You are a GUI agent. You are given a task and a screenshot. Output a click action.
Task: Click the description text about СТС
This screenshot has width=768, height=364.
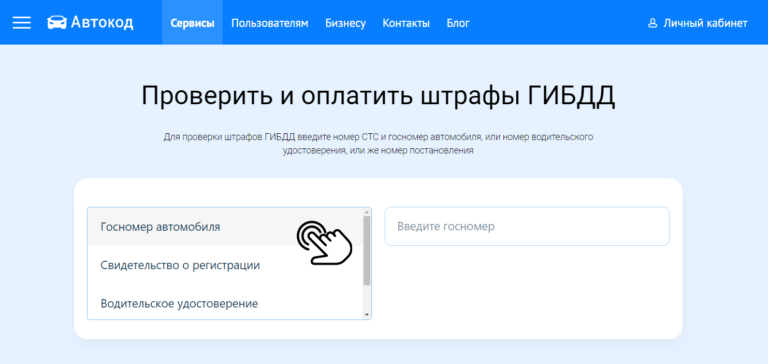378,144
